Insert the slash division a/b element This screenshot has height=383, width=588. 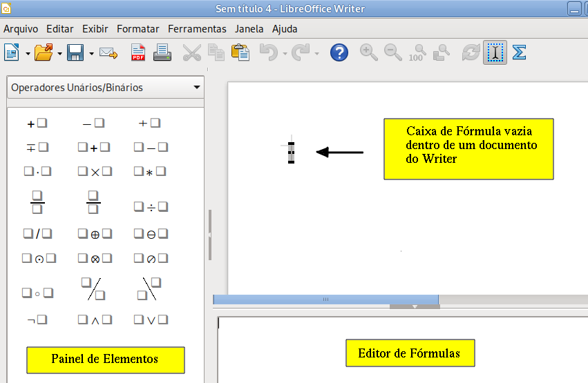[x=37, y=234]
